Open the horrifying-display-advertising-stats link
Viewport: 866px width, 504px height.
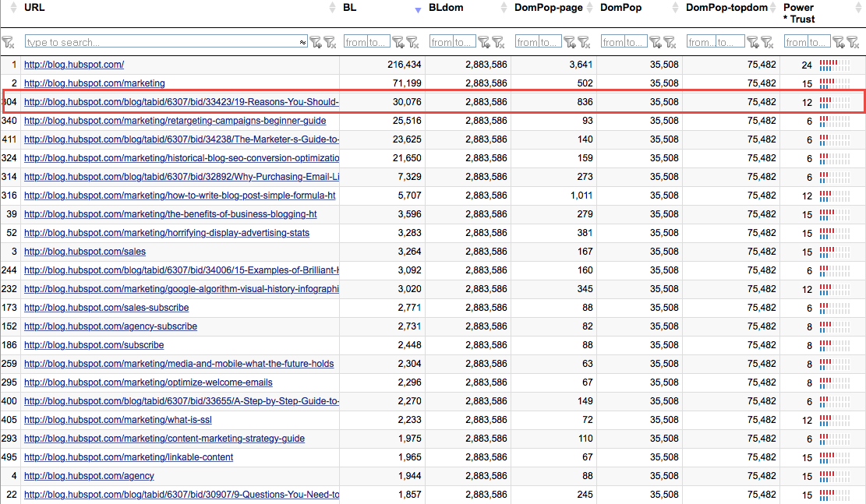point(167,233)
